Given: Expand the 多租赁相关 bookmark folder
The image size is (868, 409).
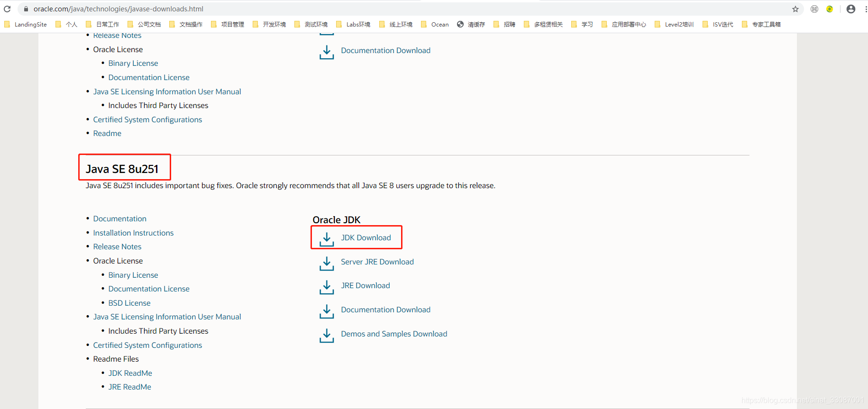Looking at the screenshot, I should click(543, 25).
